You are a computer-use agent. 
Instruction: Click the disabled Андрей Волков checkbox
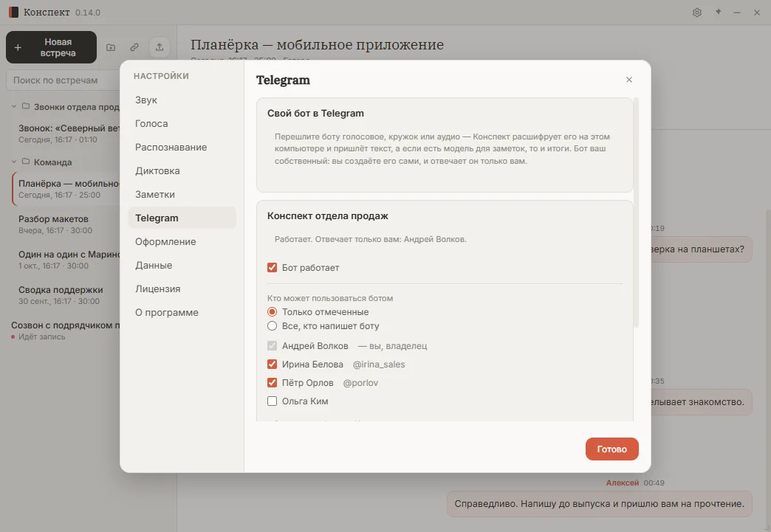click(x=272, y=345)
